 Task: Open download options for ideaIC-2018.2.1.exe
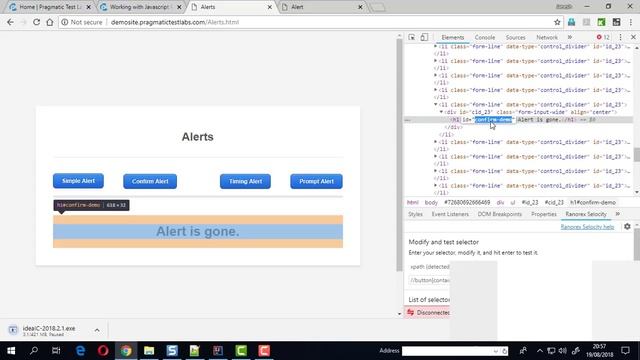[x=97, y=330]
